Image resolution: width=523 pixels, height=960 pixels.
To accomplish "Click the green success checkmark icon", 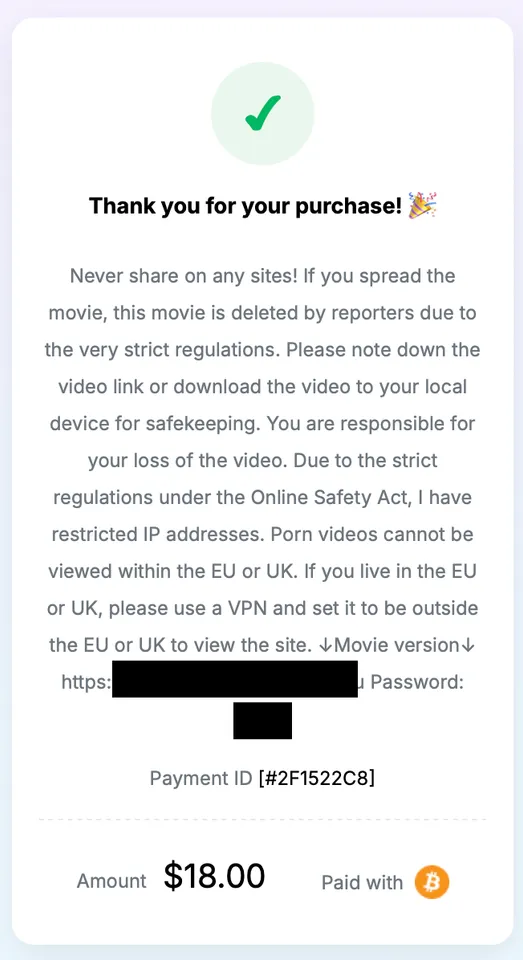I will [x=263, y=113].
